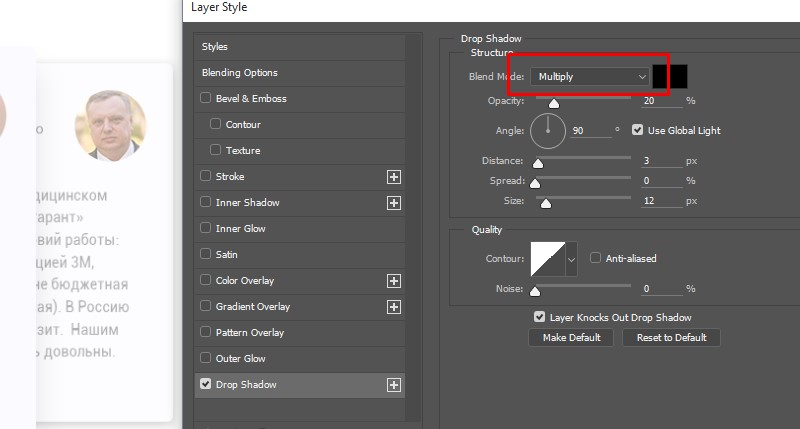Select Styles in the left list
Screen dimensions: 800x429
[300, 47]
